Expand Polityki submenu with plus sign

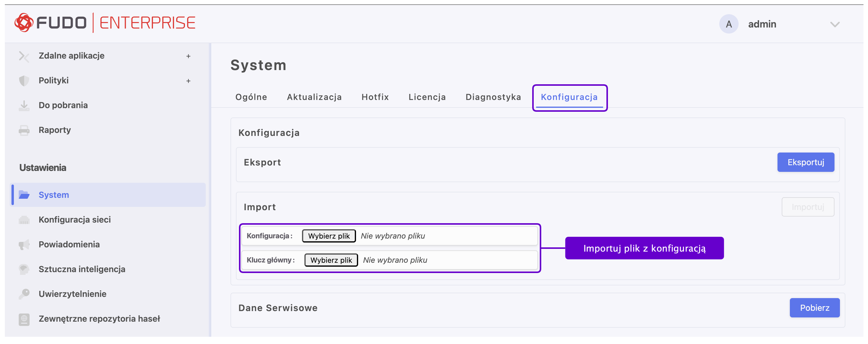(188, 81)
